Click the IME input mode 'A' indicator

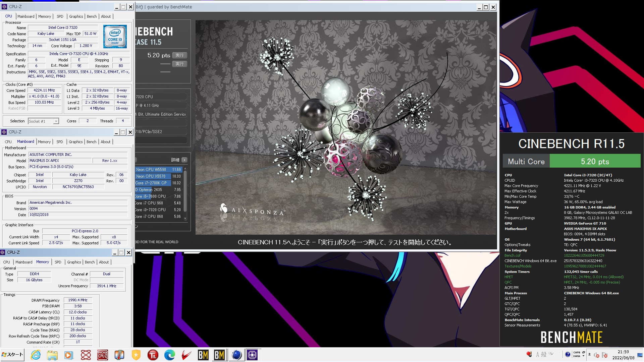click(x=538, y=355)
